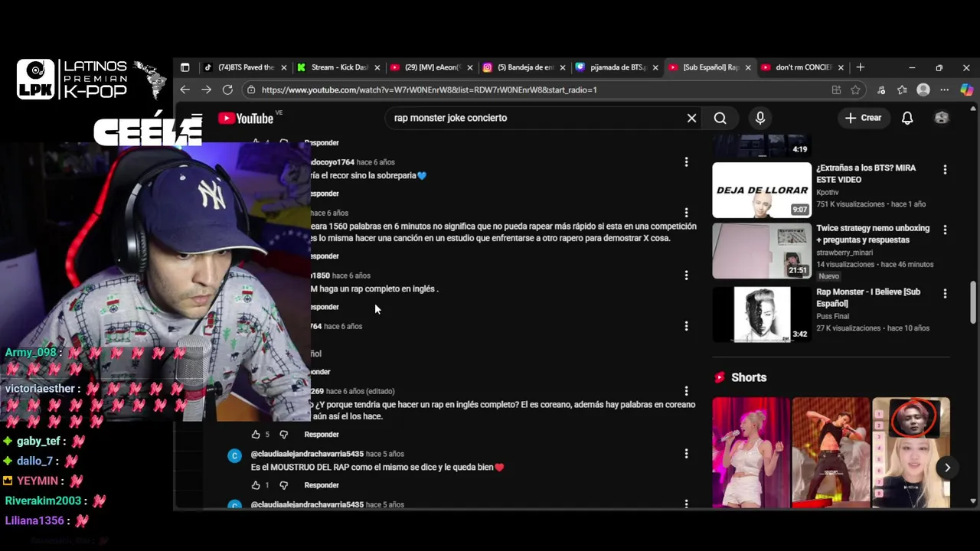Reload the page with the refresh icon
The height and width of the screenshot is (551, 980).
pos(227,90)
